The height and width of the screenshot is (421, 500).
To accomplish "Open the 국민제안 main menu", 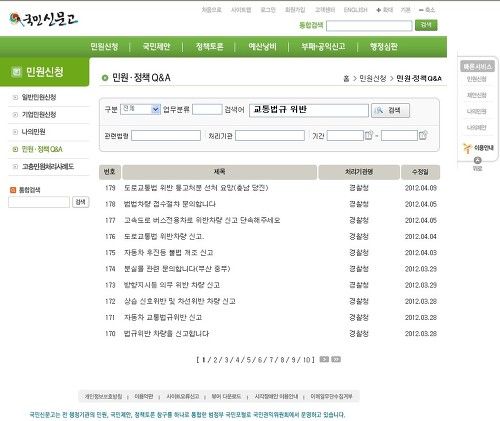I will click(156, 47).
